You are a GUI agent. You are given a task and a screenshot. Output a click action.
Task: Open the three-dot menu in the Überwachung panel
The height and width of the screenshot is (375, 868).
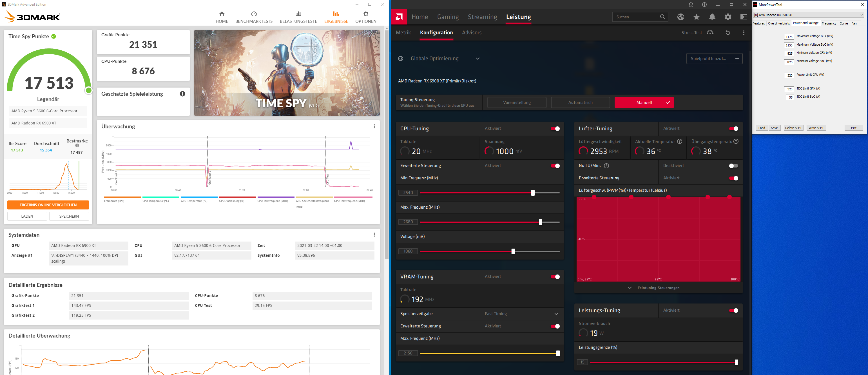click(x=374, y=126)
